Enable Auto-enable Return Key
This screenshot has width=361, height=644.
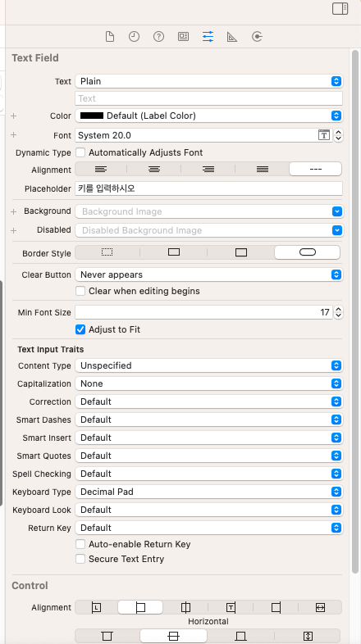click(80, 544)
